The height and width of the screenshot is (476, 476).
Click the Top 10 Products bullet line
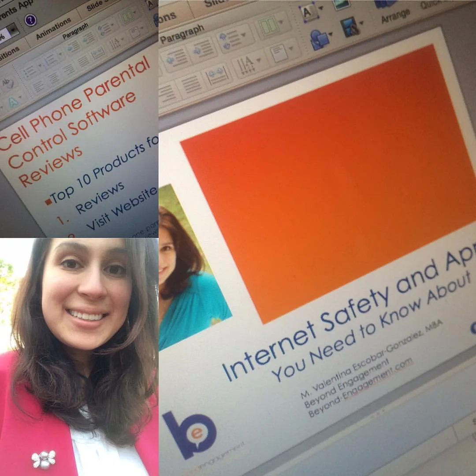coord(102,171)
